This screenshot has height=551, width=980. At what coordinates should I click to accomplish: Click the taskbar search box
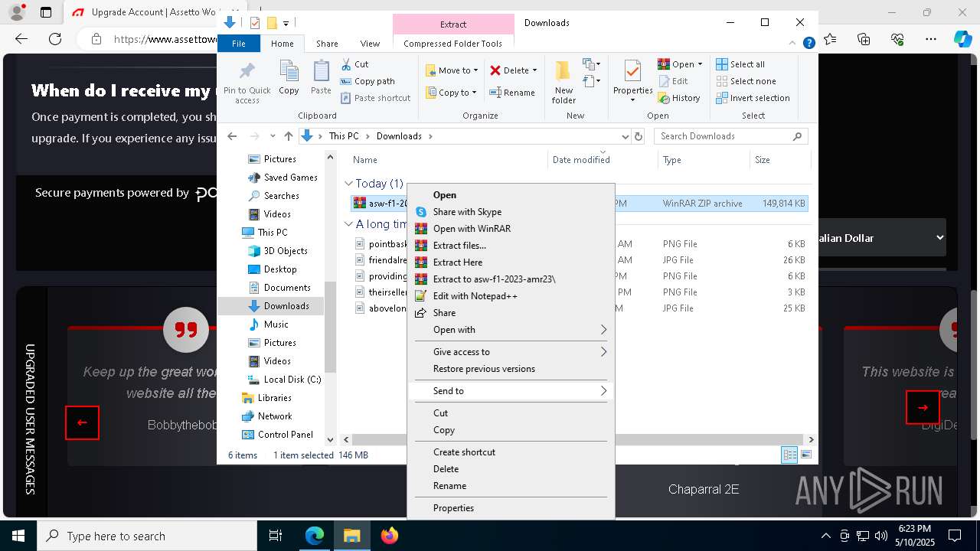147,536
